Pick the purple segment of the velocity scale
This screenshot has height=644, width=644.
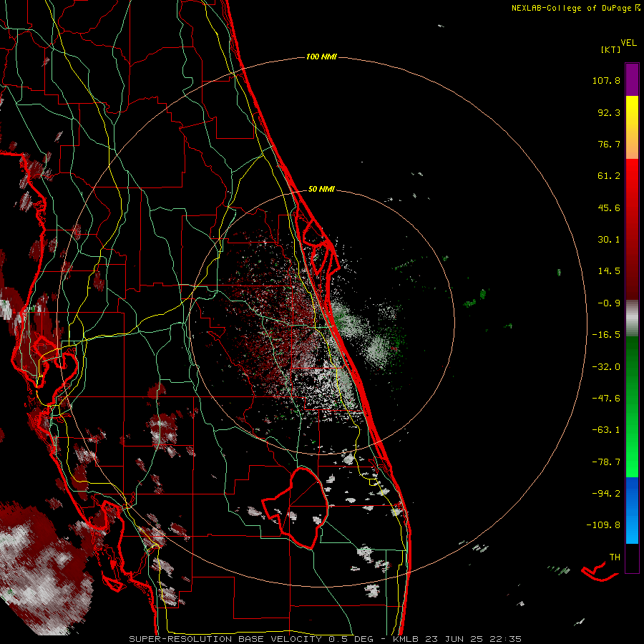pos(632,79)
